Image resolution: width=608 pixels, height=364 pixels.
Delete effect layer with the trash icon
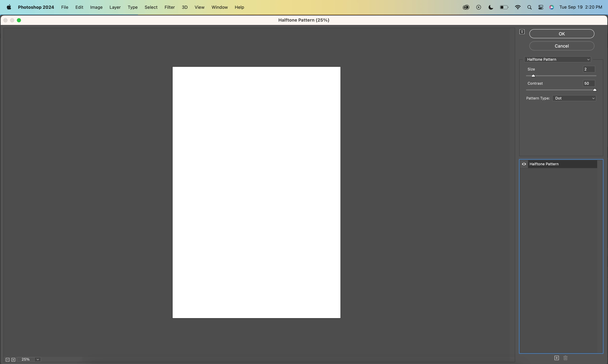click(x=565, y=358)
